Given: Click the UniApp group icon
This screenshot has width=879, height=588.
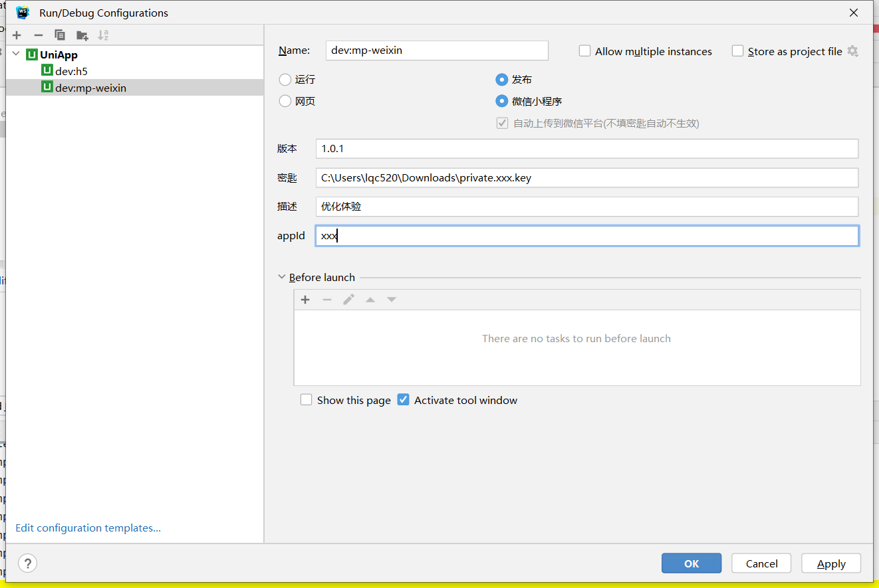Looking at the screenshot, I should [x=32, y=54].
